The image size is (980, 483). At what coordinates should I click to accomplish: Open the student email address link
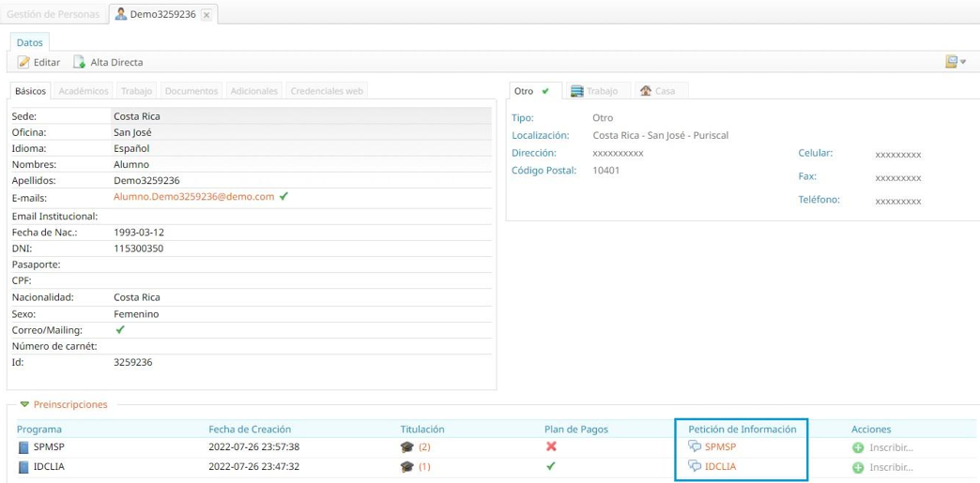[193, 197]
